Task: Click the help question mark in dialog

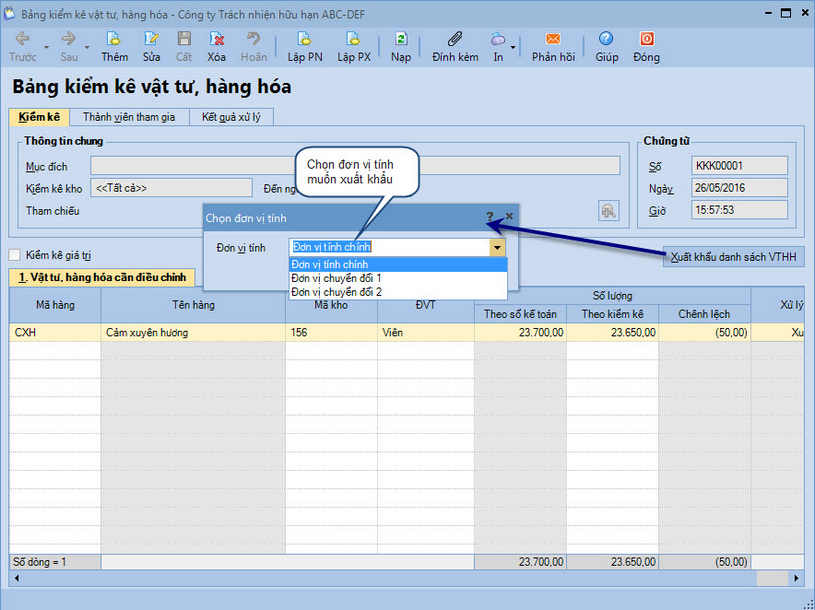Action: (x=490, y=217)
